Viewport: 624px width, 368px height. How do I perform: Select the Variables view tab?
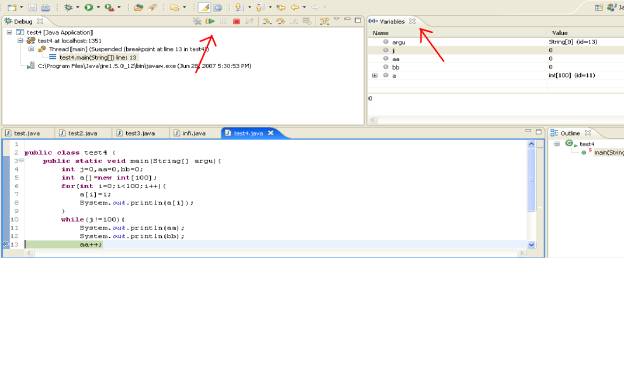coord(392,21)
